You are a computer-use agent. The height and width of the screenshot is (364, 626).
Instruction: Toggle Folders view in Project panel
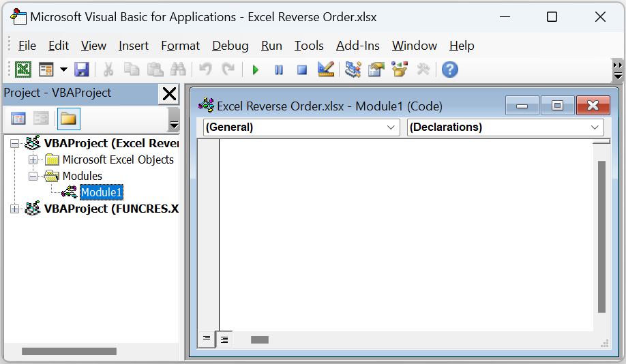(x=69, y=119)
